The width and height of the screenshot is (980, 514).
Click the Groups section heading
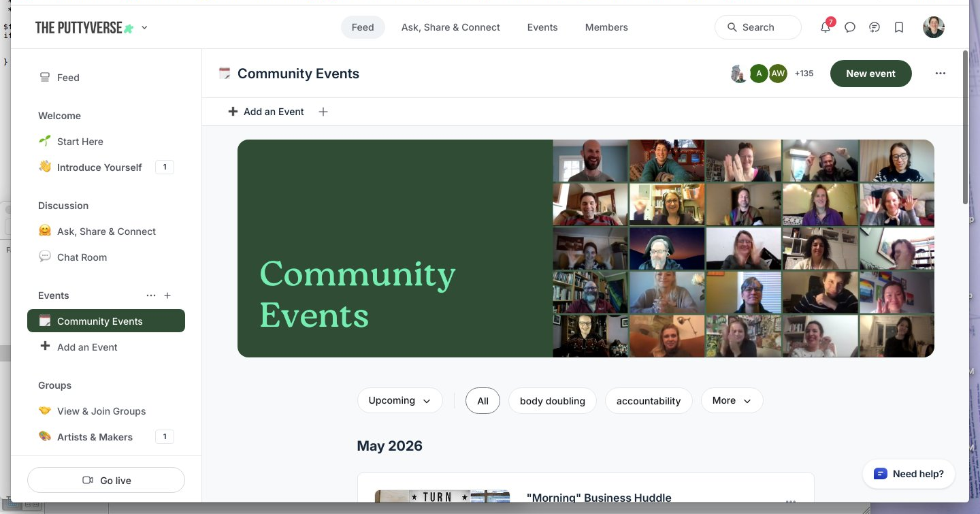point(54,385)
